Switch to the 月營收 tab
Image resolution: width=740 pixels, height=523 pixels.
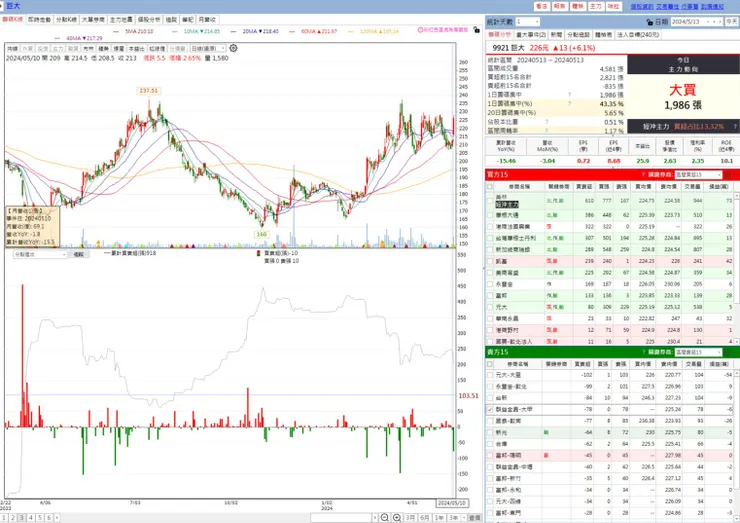pos(207,19)
